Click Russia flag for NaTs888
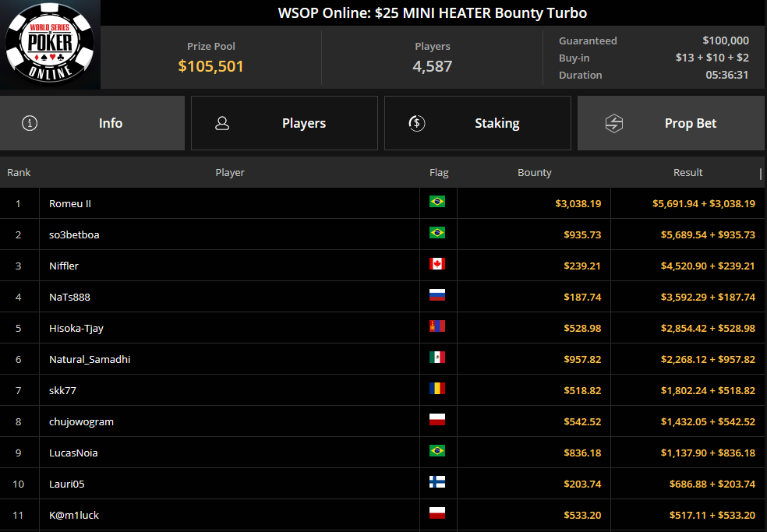Screen dimensions: 767x532 point(437,295)
